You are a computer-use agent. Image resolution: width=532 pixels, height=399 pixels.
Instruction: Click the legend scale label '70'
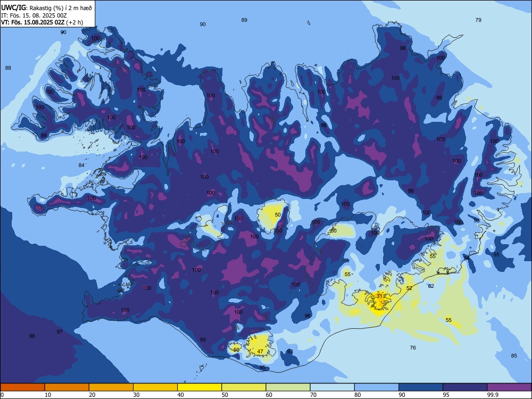pos(313,395)
